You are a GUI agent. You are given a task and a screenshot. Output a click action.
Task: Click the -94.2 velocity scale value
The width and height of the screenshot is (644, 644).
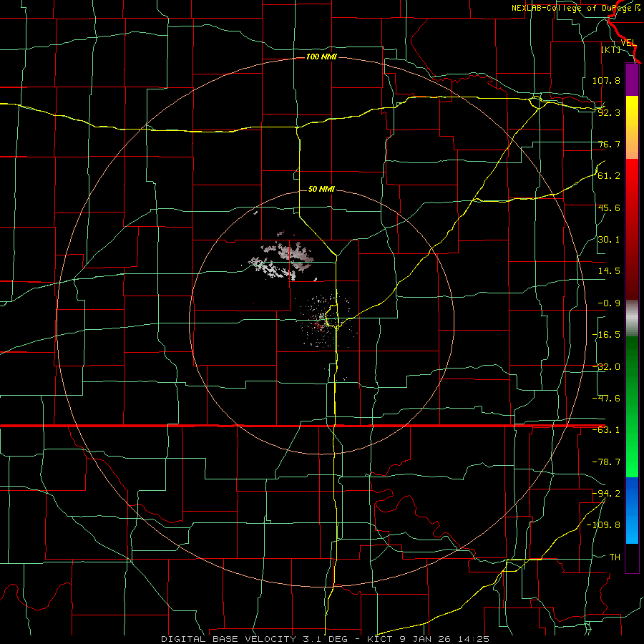[x=606, y=493]
